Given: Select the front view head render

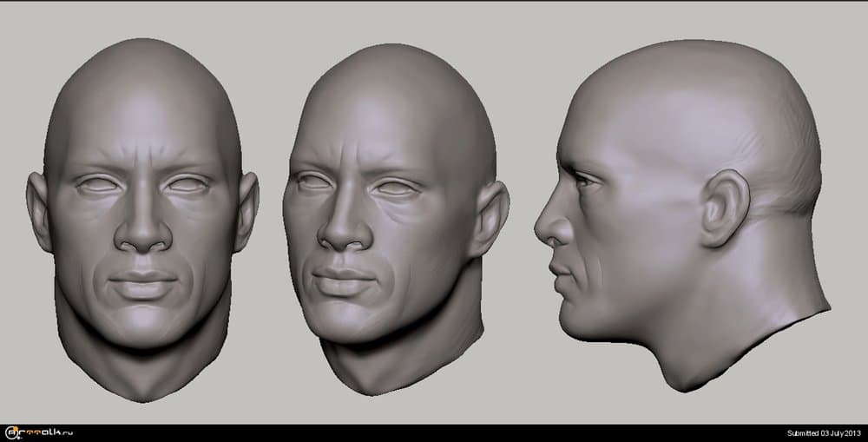Looking at the screenshot, I should pos(142,217).
